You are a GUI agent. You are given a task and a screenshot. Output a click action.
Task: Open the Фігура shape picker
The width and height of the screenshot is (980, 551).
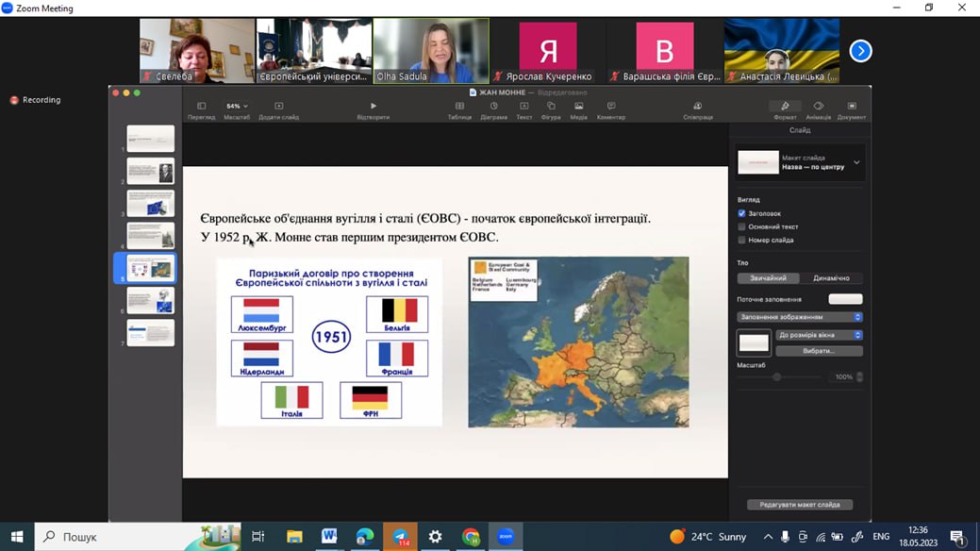click(x=551, y=107)
